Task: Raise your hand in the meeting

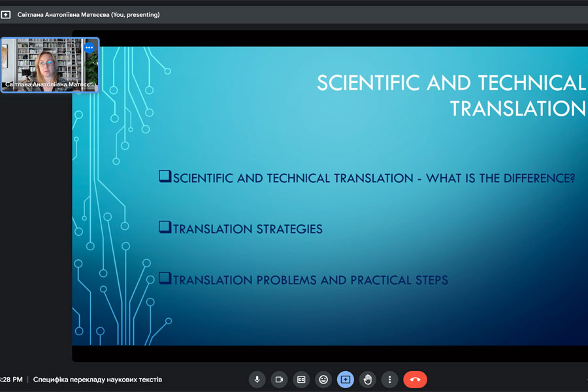Action: pos(368,379)
